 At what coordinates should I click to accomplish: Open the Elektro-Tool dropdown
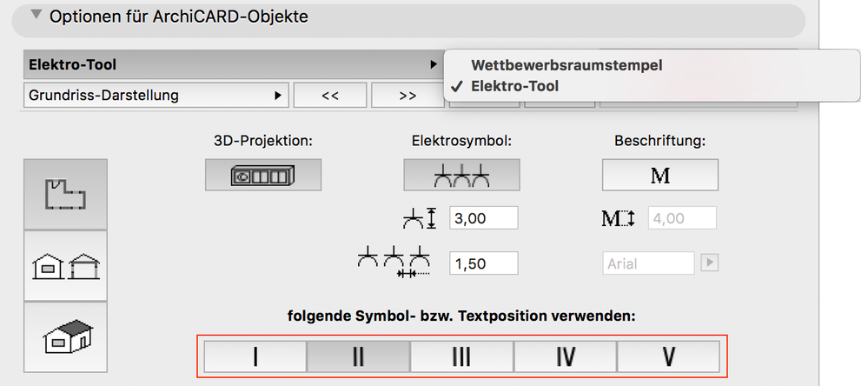pyautogui.click(x=233, y=65)
